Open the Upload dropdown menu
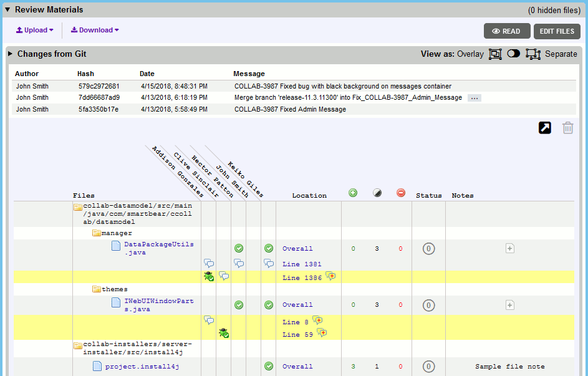The width and height of the screenshot is (588, 376). pyautogui.click(x=35, y=30)
